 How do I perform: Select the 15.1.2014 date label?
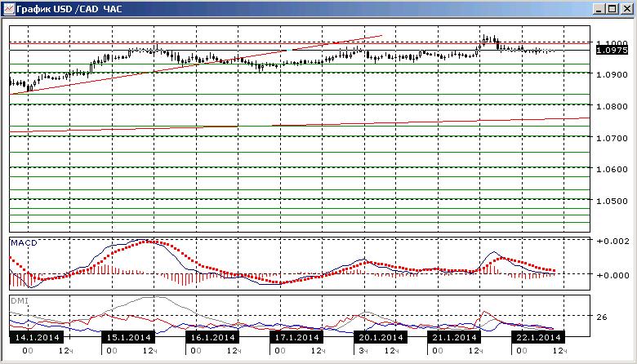pyautogui.click(x=128, y=337)
